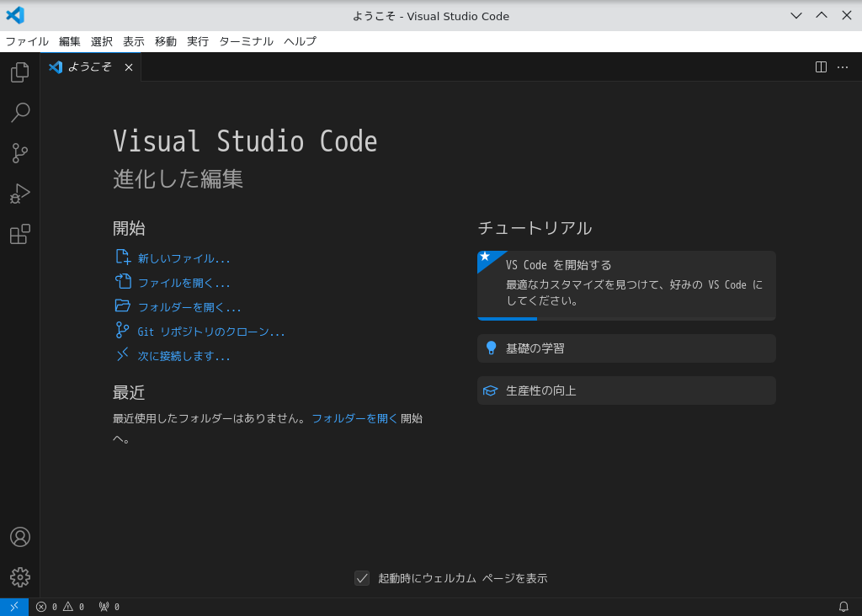The image size is (862, 616).
Task: Click the open file icon beside ファイルを開く
Action: click(123, 281)
